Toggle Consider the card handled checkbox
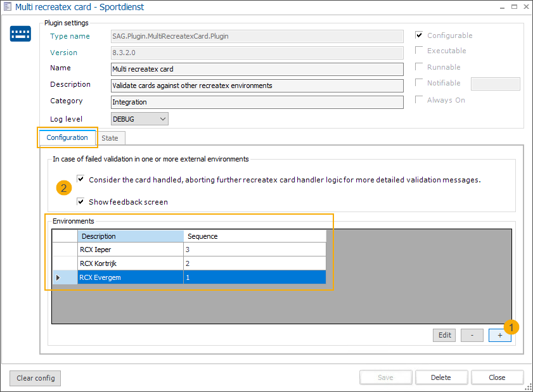 (80, 179)
